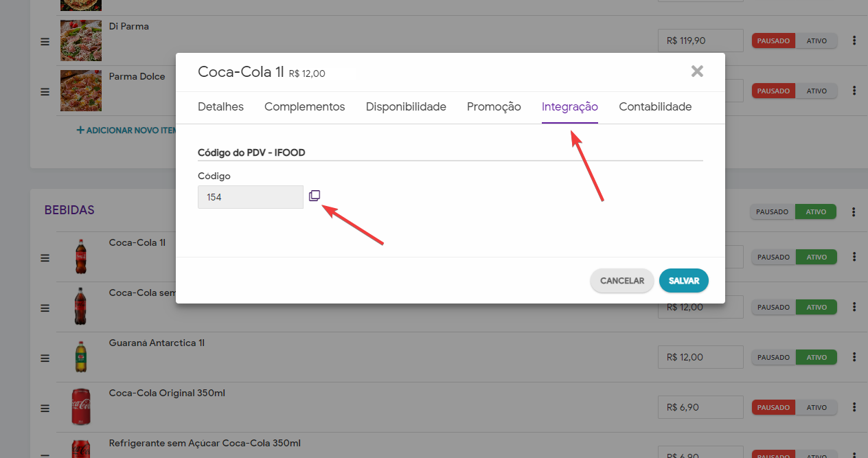The height and width of the screenshot is (458, 868).
Task: Open options menu for Coca-Cola Original 350ml
Action: pos(854,407)
